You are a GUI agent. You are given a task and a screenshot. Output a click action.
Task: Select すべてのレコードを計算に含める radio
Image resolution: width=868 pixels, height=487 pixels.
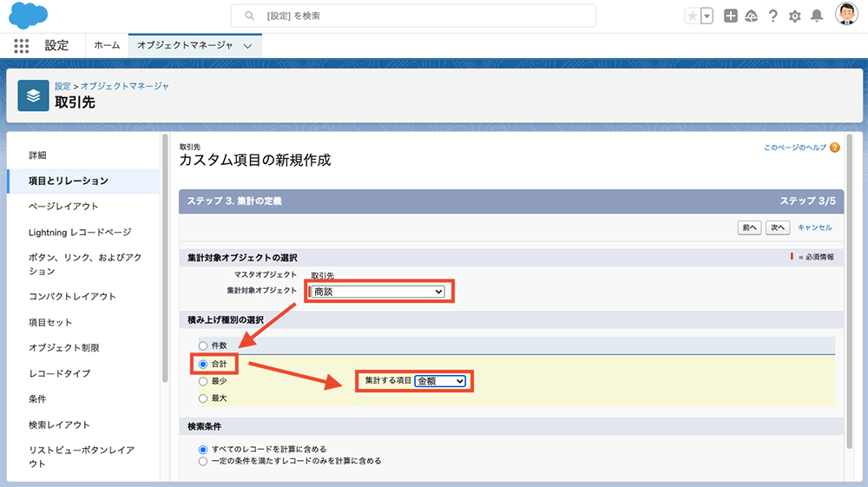[x=203, y=450]
